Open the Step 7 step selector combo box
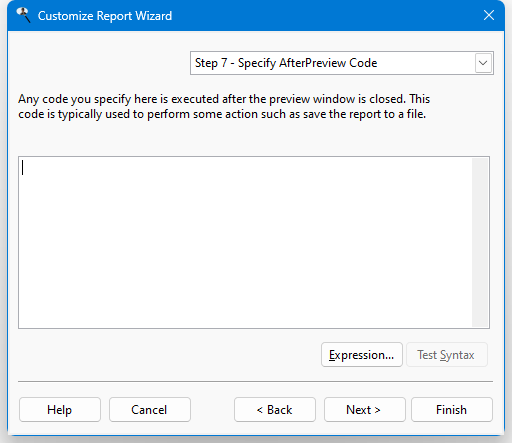The width and height of the screenshot is (512, 443). click(x=342, y=63)
